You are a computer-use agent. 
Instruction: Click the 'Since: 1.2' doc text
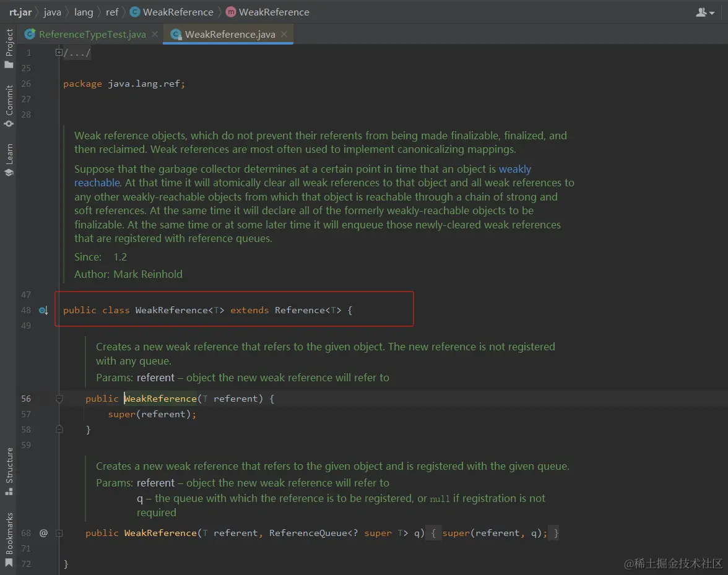click(x=100, y=257)
